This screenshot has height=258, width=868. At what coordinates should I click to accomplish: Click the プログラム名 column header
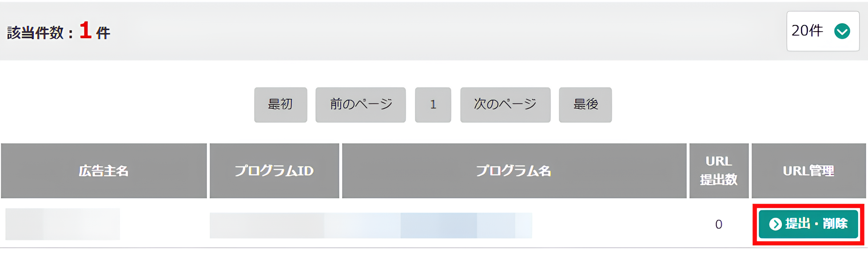pos(514,171)
